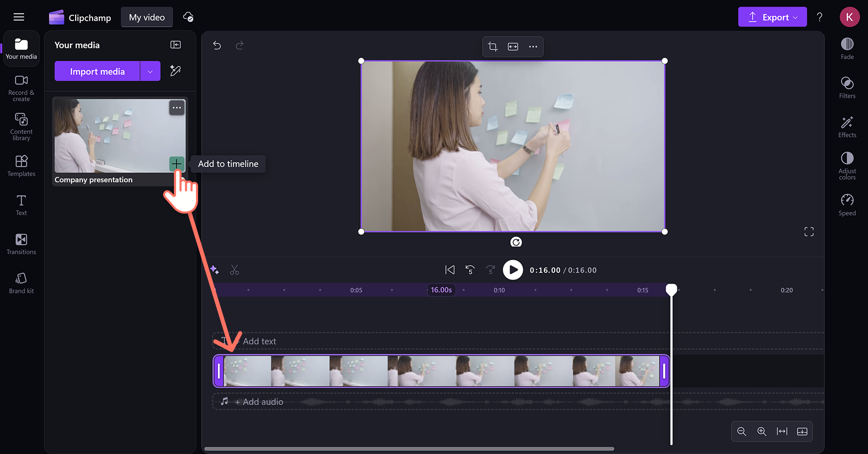Collapse the Your media panel

[175, 45]
